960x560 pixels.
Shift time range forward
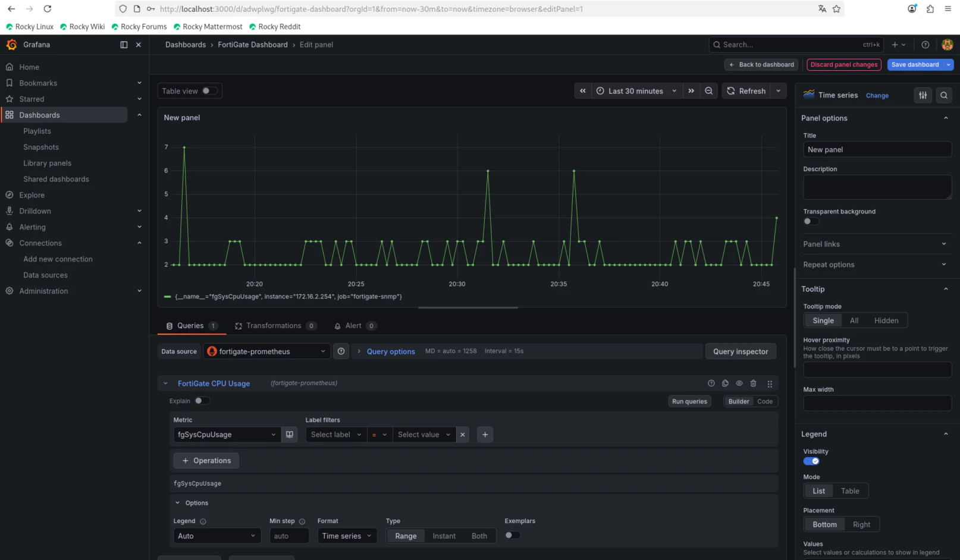coord(691,91)
